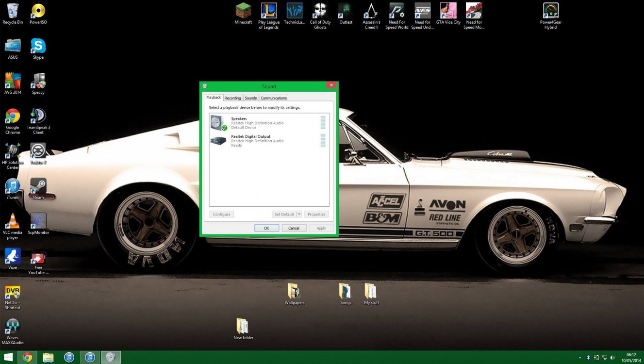Select Need for Speed Underground icon

[x=423, y=16]
